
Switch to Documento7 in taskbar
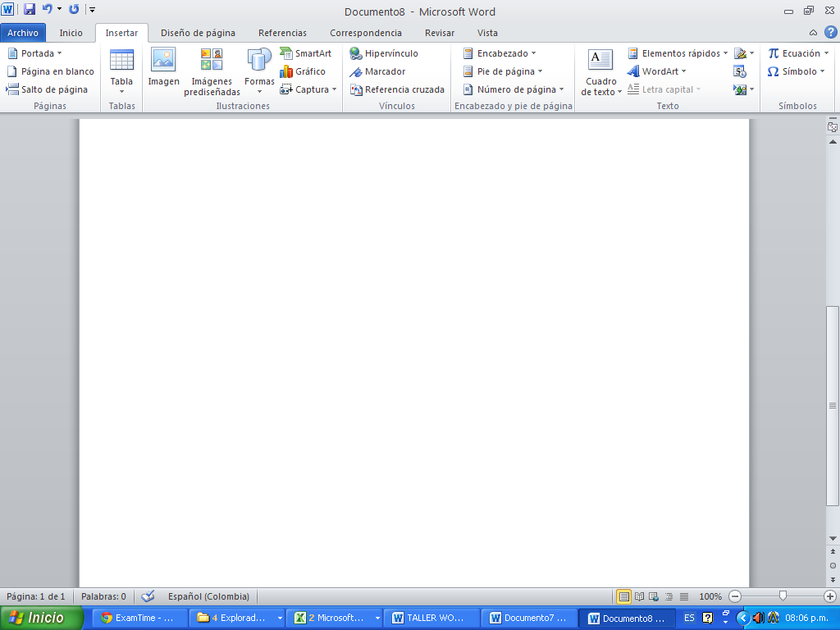pyautogui.click(x=529, y=618)
